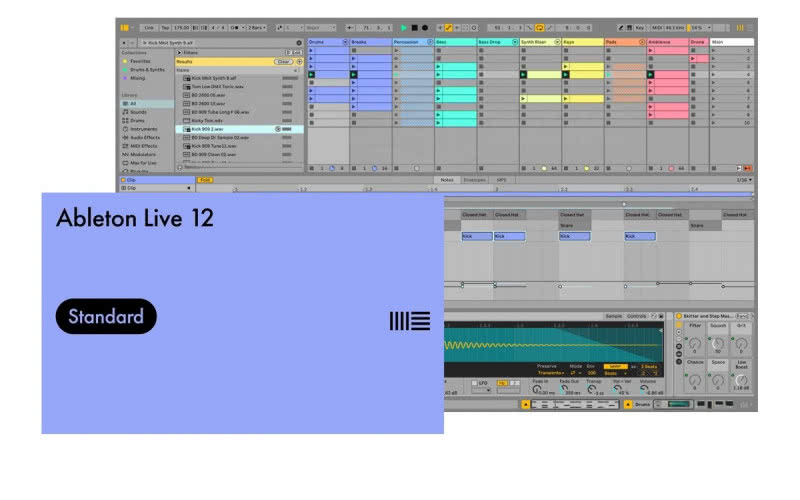The image size is (800, 500).
Task: Open Pads track header fold arrow
Action: click(641, 42)
